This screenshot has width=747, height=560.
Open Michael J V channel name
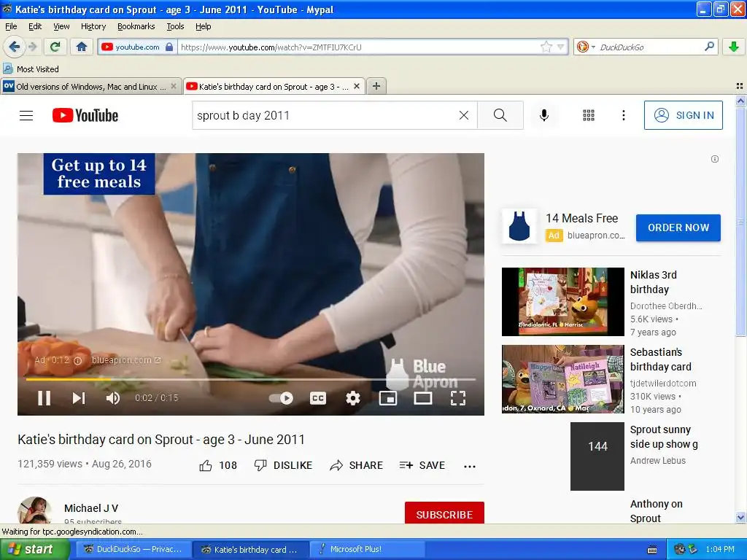click(91, 508)
